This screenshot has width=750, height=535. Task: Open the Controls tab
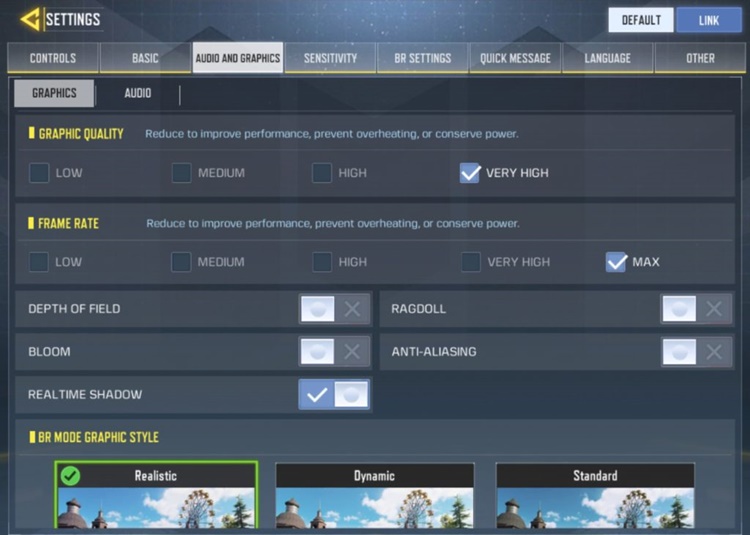(53, 58)
